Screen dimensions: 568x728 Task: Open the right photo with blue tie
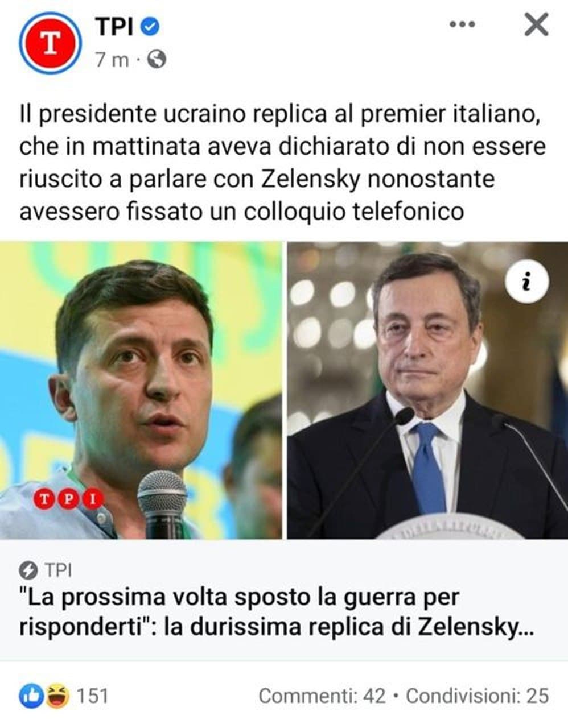pyautogui.click(x=427, y=390)
